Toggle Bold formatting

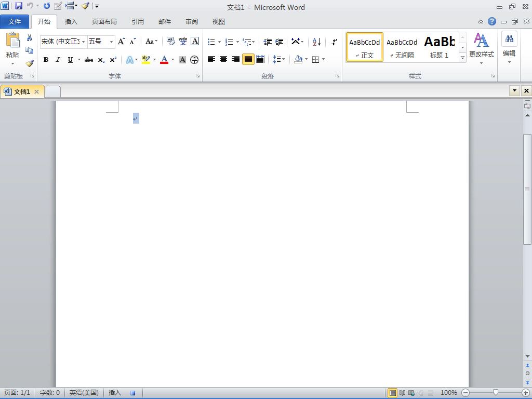tap(46, 60)
